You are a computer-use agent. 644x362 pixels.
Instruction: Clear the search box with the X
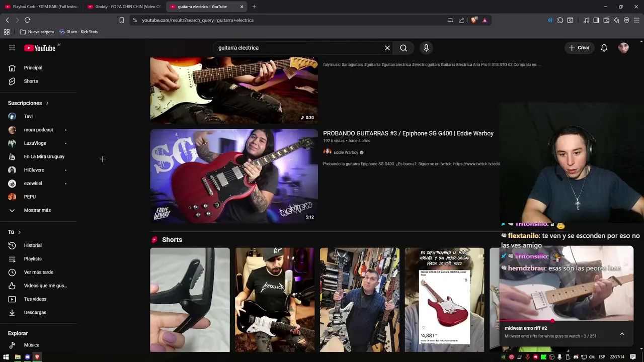point(387,48)
